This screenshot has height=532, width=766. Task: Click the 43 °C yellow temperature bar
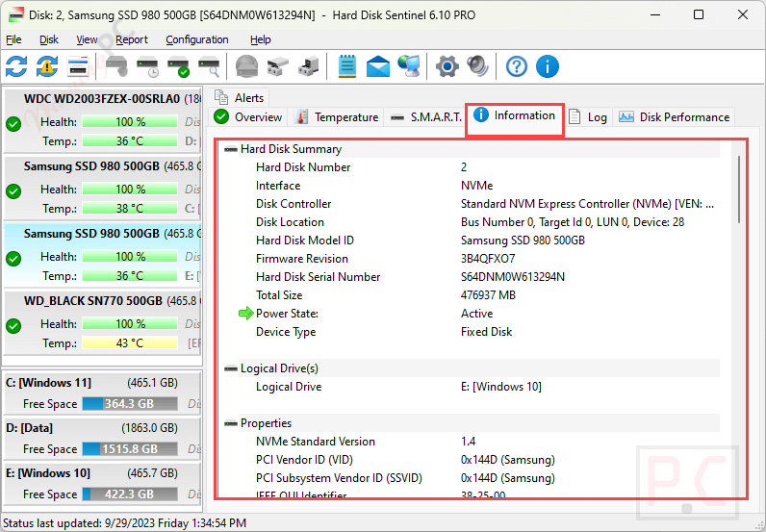[130, 342]
